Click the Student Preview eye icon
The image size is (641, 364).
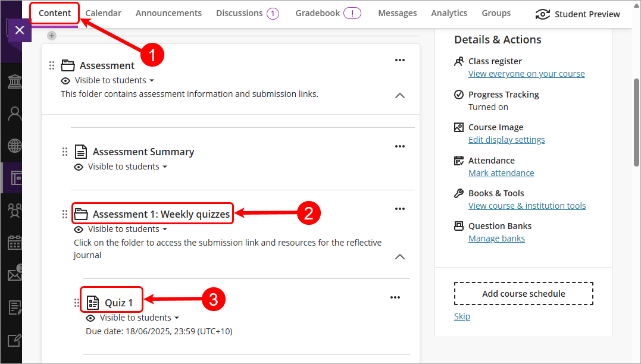(542, 14)
